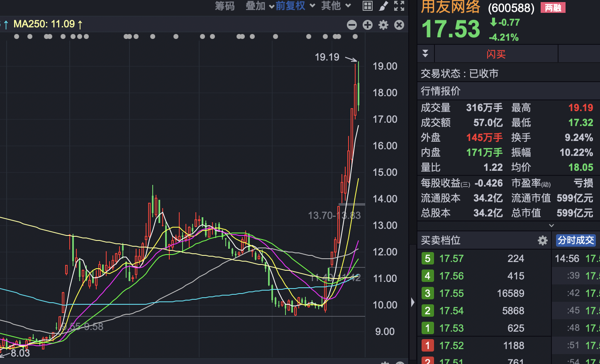Open the 买卖档位 panel settings gear
600x364 pixels.
tap(542, 240)
